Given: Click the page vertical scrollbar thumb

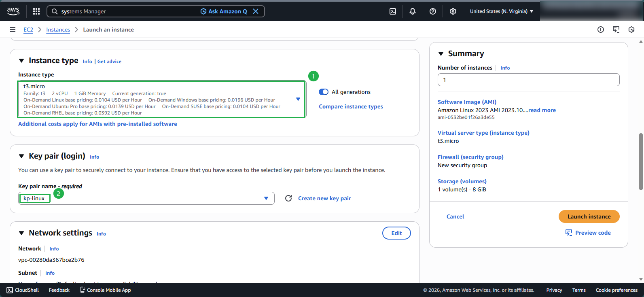Looking at the screenshot, I should point(641,161).
